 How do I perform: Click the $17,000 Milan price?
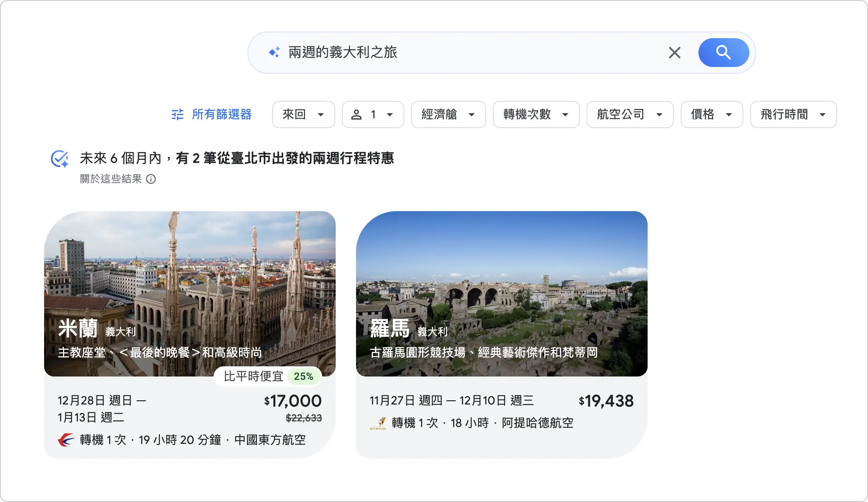[x=292, y=401]
